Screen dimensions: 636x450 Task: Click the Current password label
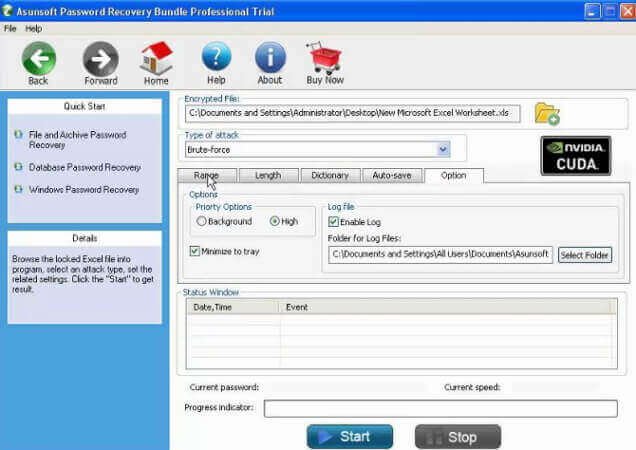click(x=224, y=387)
